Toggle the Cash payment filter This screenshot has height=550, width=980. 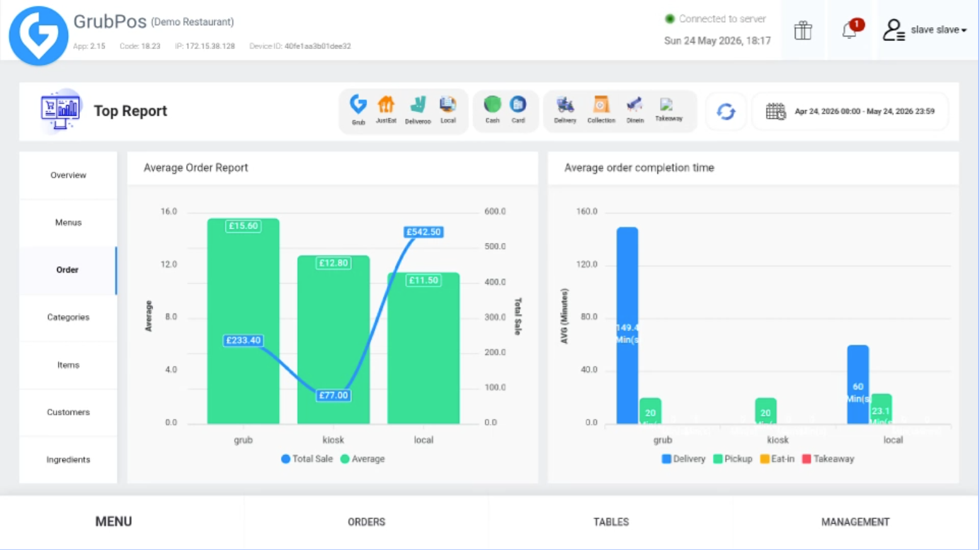[493, 110]
